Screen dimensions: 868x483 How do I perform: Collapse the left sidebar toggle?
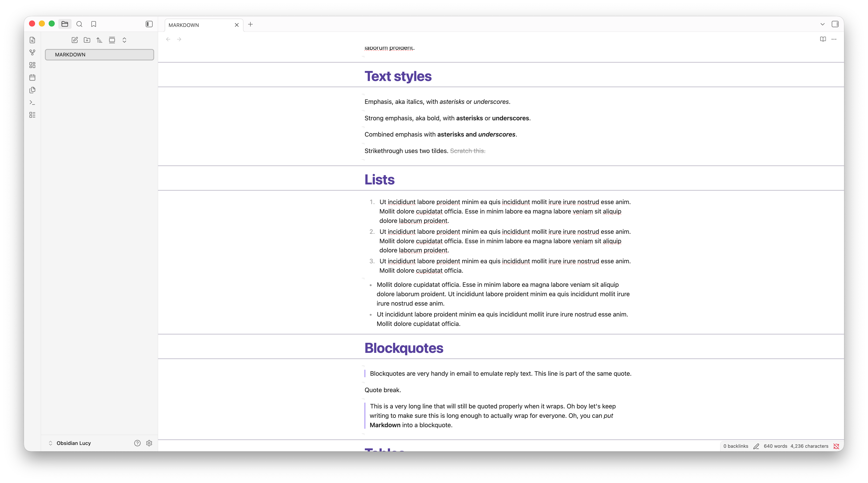click(149, 24)
